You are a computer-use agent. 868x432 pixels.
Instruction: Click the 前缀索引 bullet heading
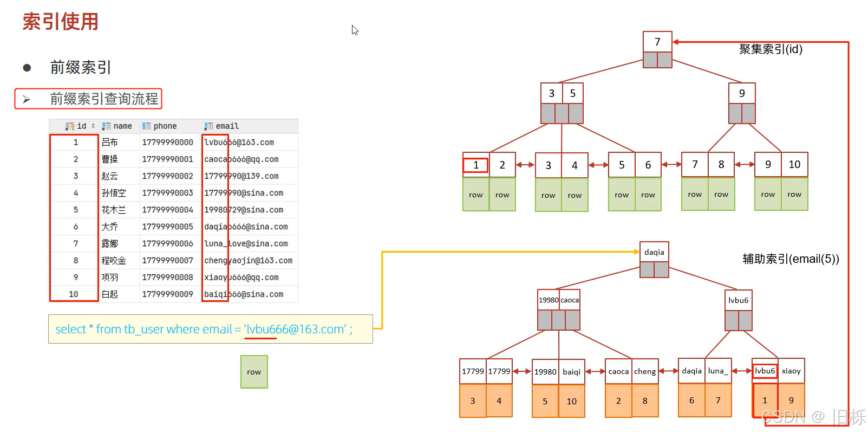click(81, 67)
